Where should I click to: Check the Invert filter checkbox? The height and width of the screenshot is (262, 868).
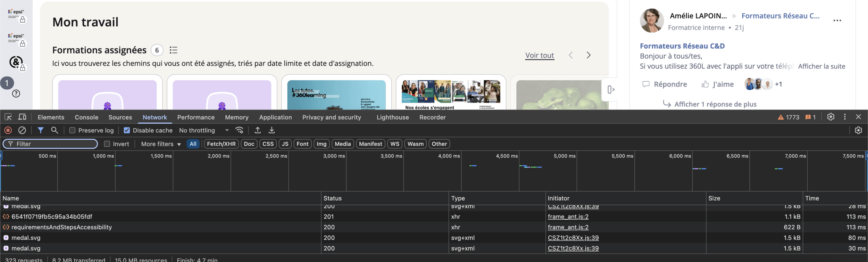107,144
